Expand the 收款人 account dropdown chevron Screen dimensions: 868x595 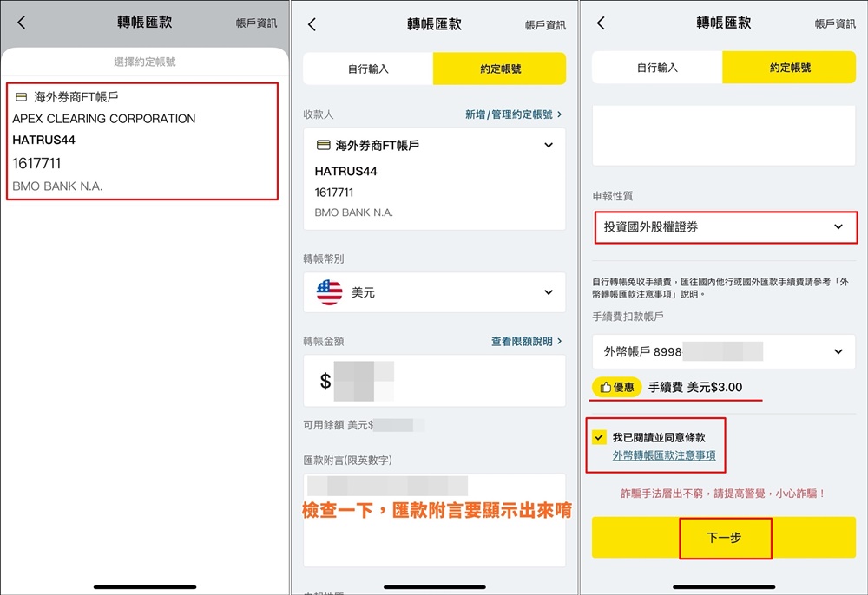(x=549, y=146)
